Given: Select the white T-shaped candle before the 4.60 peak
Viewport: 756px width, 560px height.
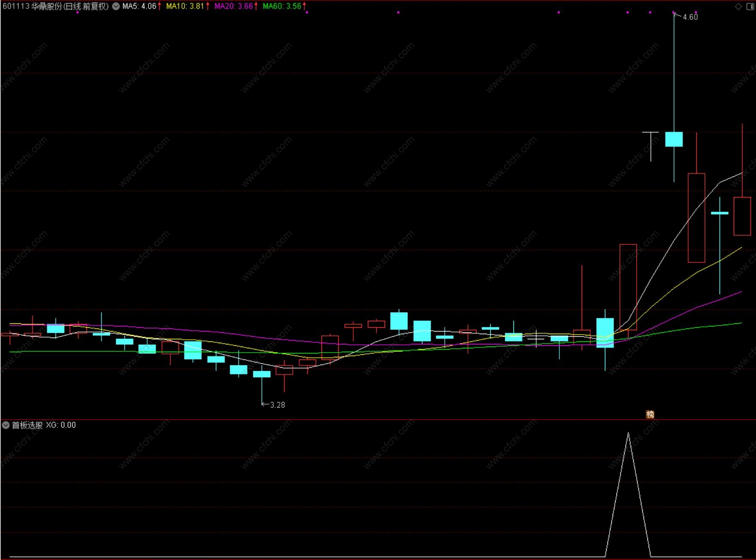Looking at the screenshot, I should click(x=651, y=146).
